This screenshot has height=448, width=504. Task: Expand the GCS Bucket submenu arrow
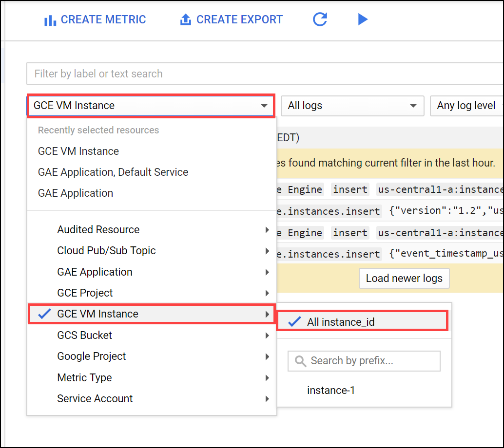(267, 336)
